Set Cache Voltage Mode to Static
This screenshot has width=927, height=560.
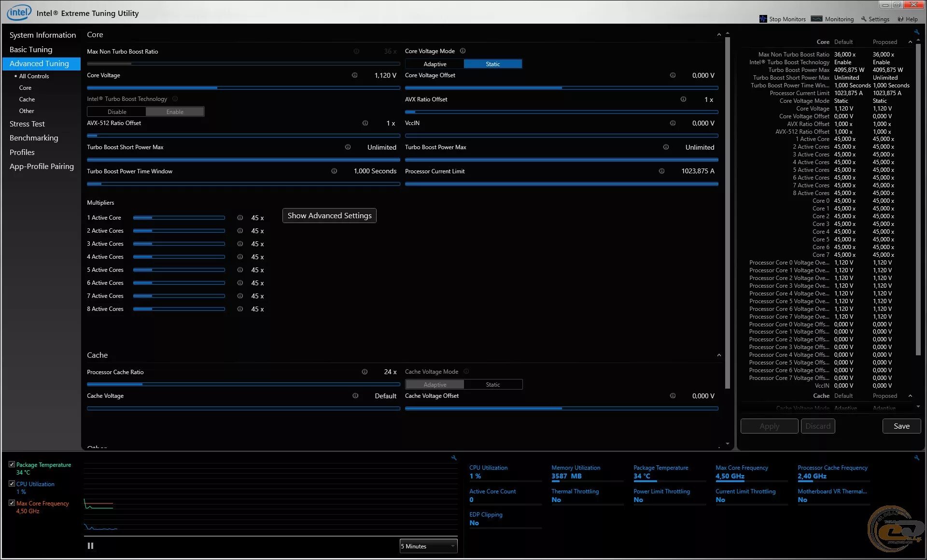(x=492, y=385)
